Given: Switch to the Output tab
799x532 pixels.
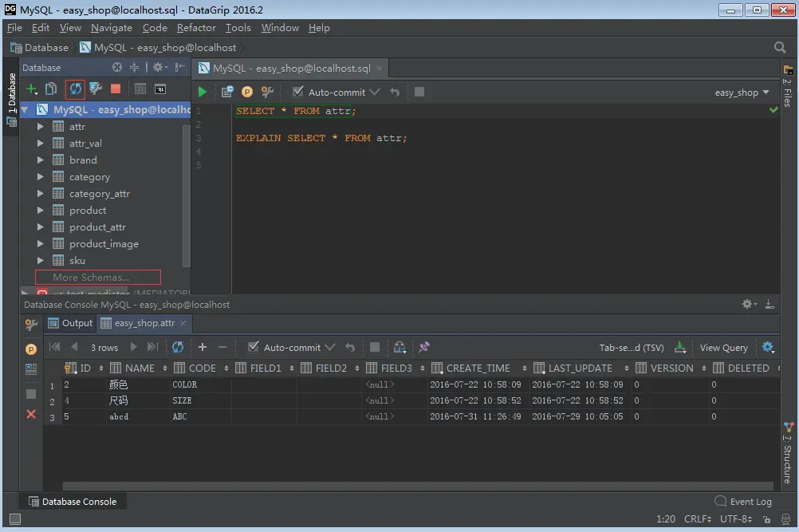Looking at the screenshot, I should tap(70, 323).
